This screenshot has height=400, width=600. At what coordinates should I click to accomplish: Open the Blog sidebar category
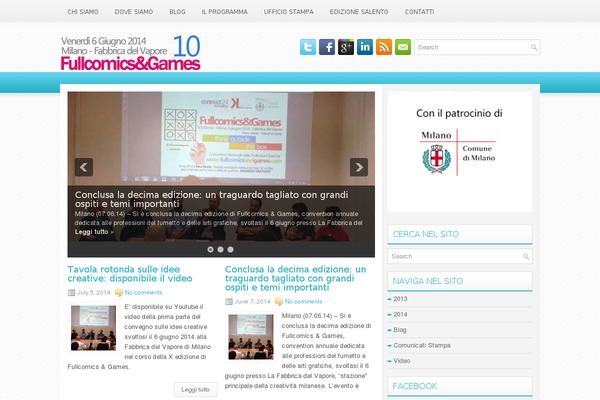coord(400,330)
